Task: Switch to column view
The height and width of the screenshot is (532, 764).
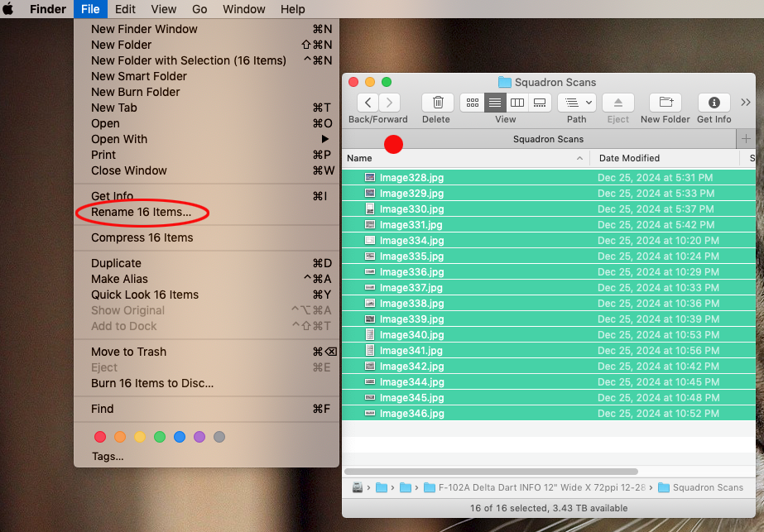Action: click(517, 103)
